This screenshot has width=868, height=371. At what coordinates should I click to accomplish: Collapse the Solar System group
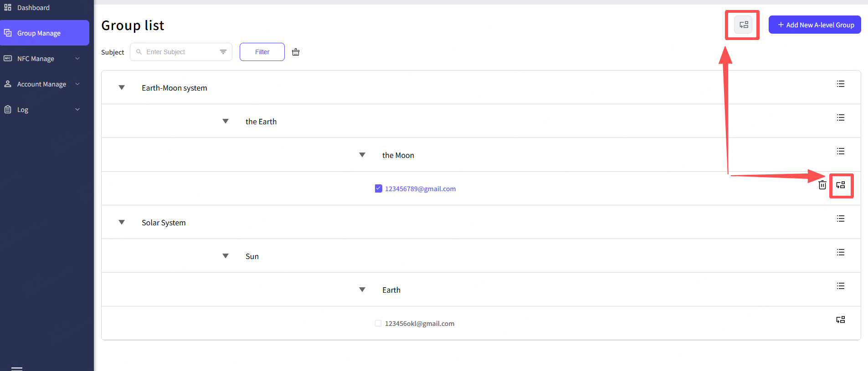(122, 222)
